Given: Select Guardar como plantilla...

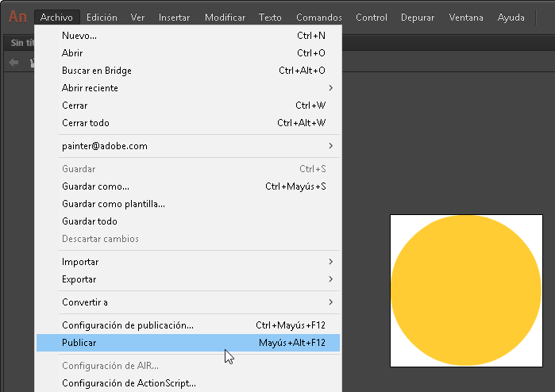Looking at the screenshot, I should coord(188,204).
